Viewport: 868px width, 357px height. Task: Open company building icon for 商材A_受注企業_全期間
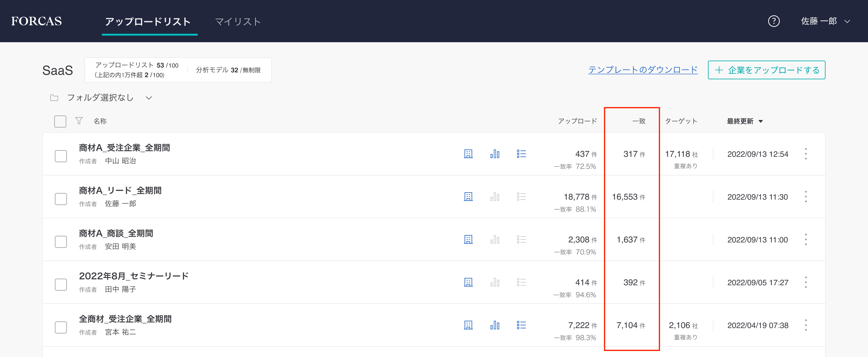pos(468,154)
